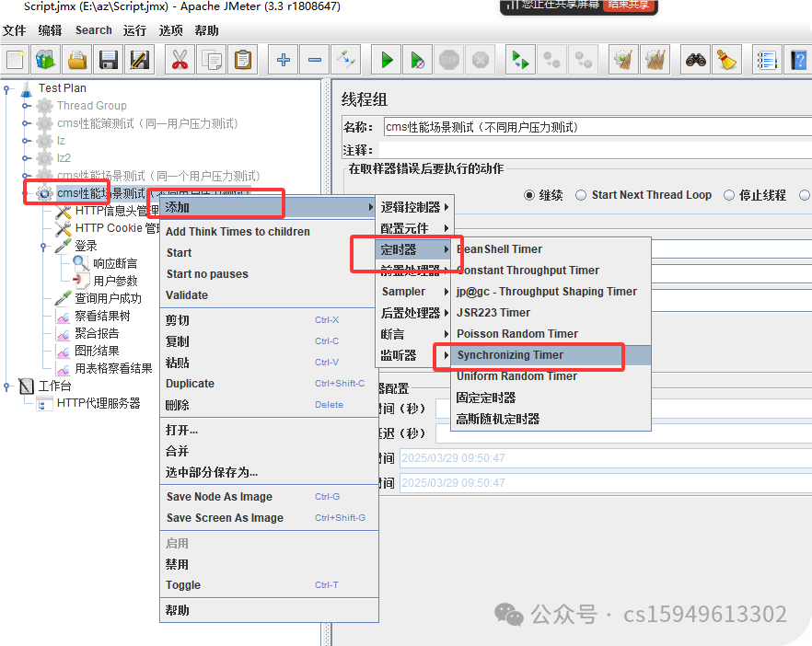
Task: Expand the Thread Group node handle
Action: (25, 106)
